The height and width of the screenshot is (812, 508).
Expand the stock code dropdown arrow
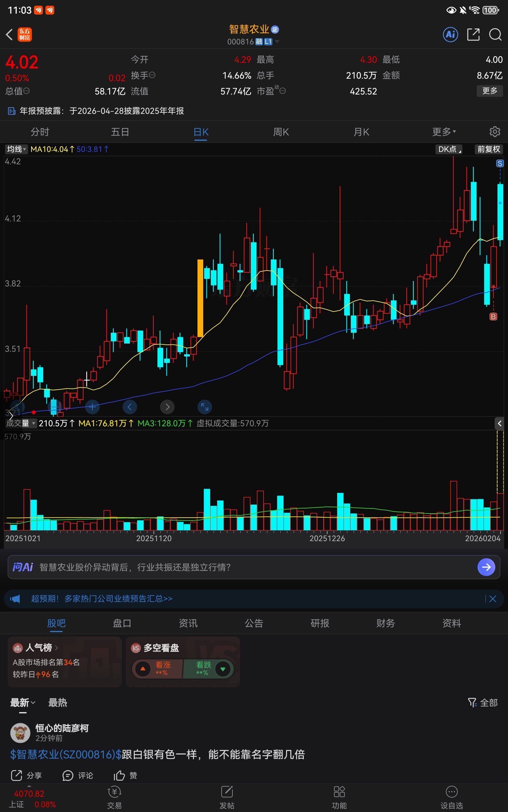277,42
